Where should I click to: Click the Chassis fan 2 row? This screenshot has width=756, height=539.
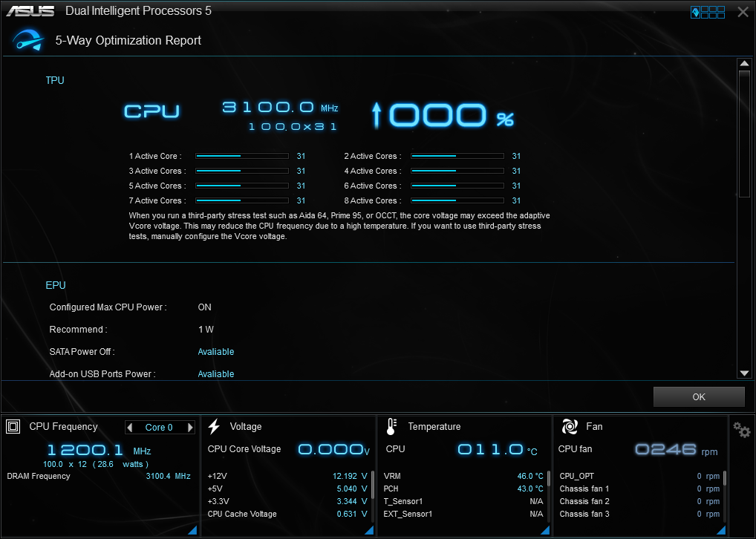[639, 502]
